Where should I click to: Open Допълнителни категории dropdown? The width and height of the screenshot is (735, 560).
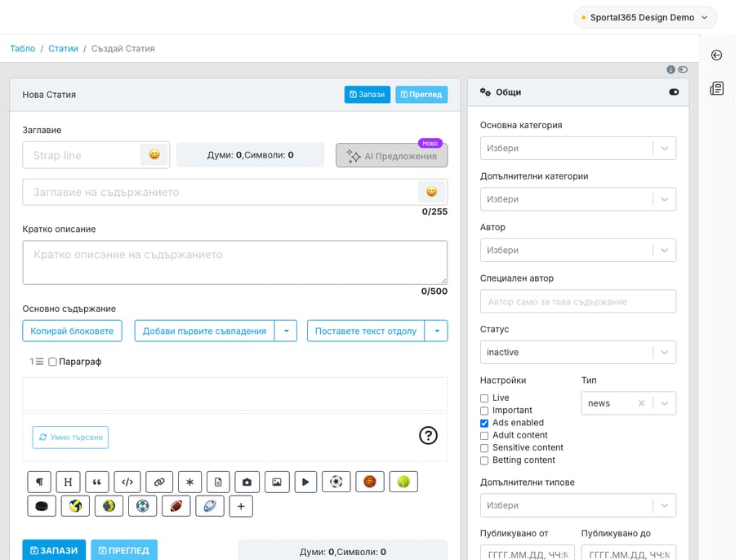578,199
